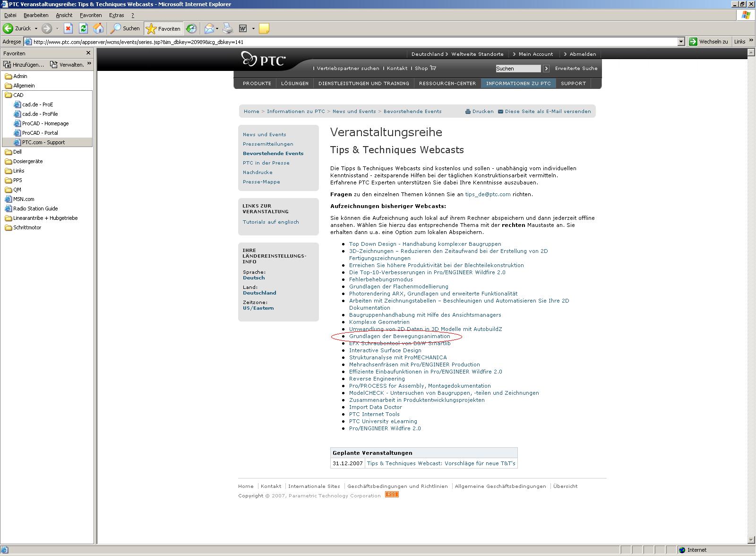Open the Extras menu
This screenshot has width=756, height=556.
pos(116,15)
